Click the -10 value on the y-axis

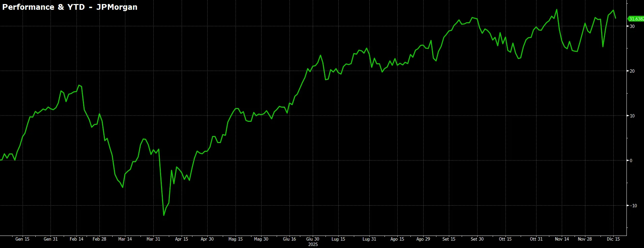[633, 206]
